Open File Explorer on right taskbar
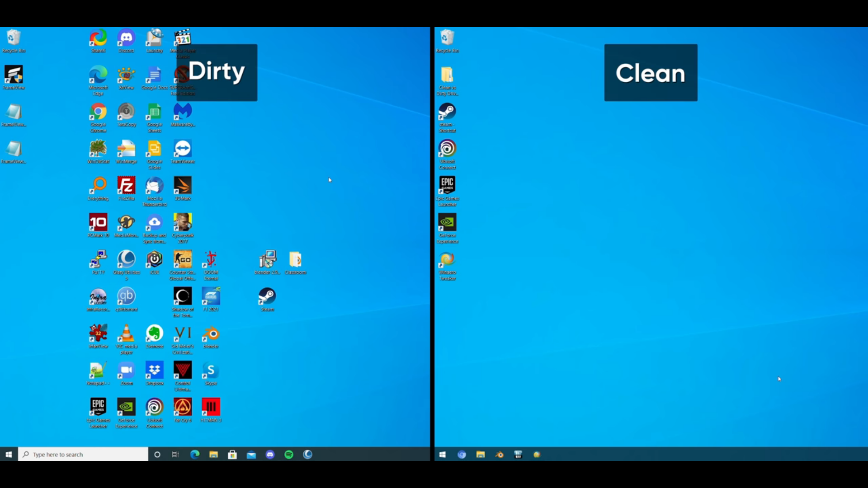The height and width of the screenshot is (488, 868). [481, 455]
